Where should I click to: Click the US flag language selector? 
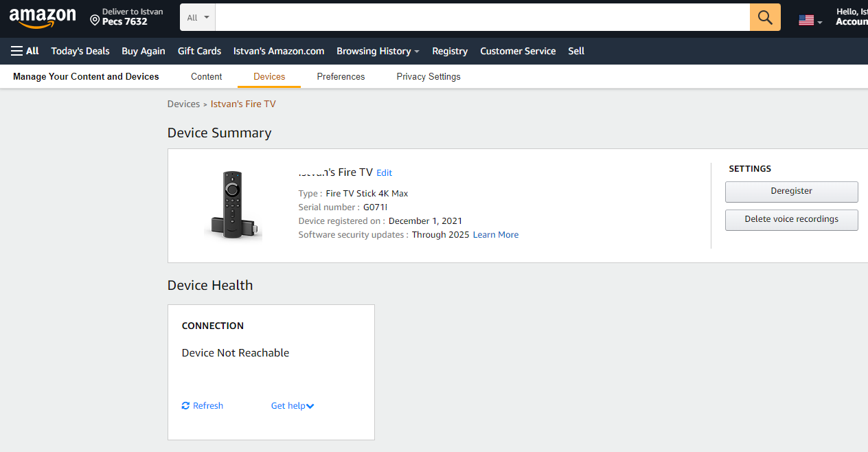(810, 21)
